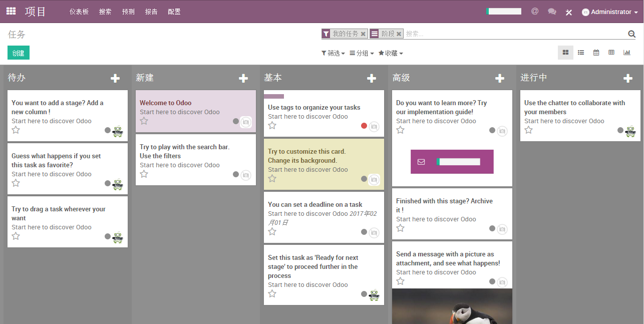This screenshot has width=644, height=324.
Task: Switch to calendar view
Action: coord(596,53)
